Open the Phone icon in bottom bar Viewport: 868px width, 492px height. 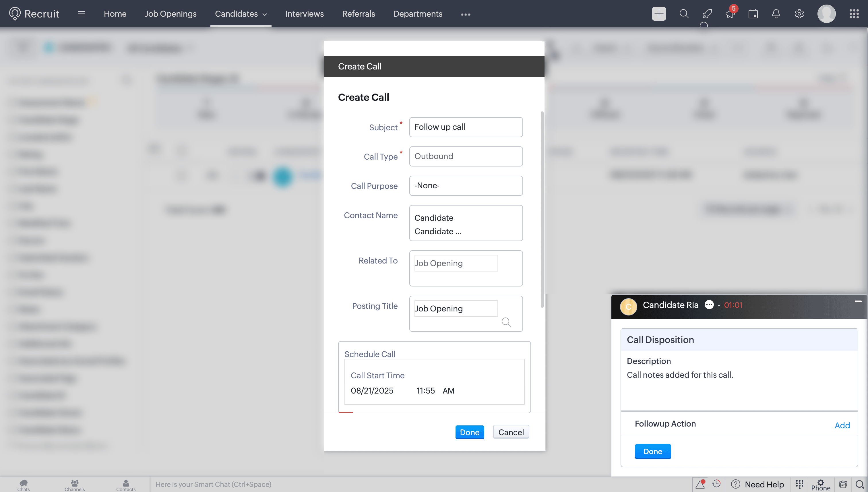[820, 485]
